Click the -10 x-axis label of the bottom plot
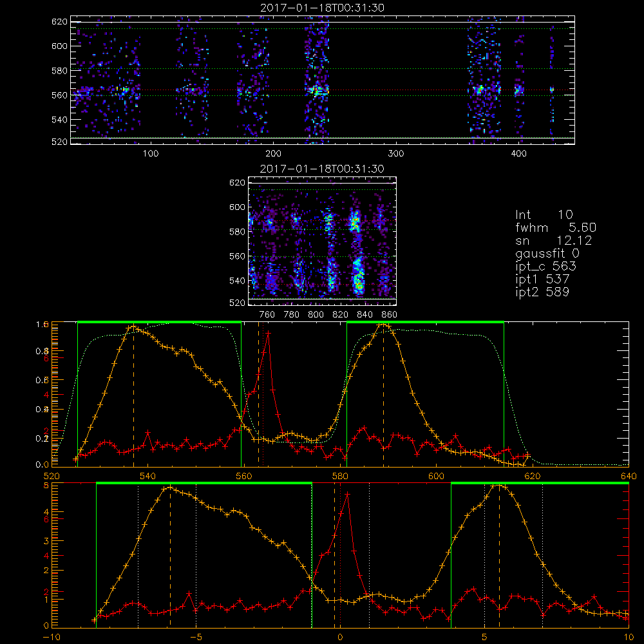 [52, 638]
